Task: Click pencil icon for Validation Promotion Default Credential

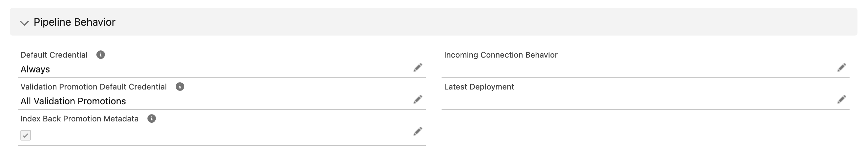Action: pos(418,99)
